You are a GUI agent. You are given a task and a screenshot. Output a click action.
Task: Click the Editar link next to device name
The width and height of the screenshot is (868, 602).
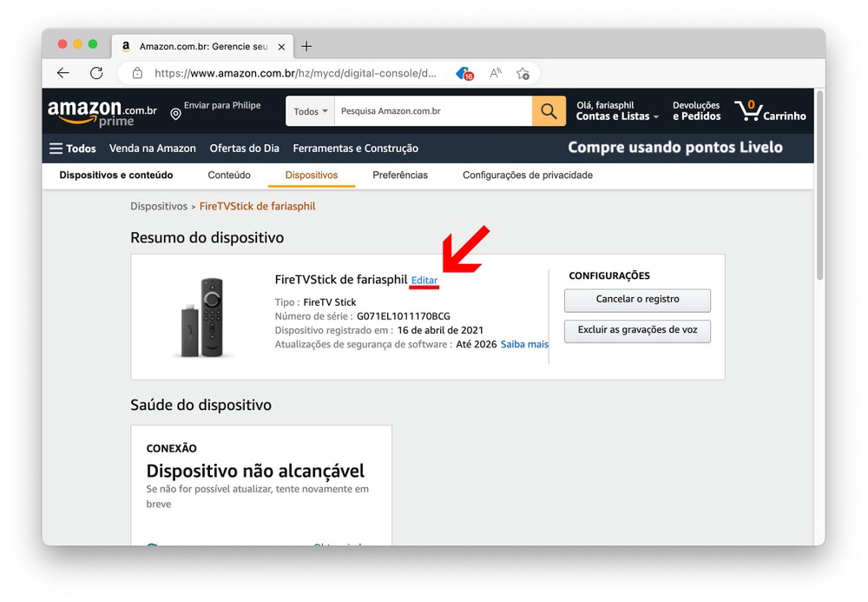click(424, 281)
